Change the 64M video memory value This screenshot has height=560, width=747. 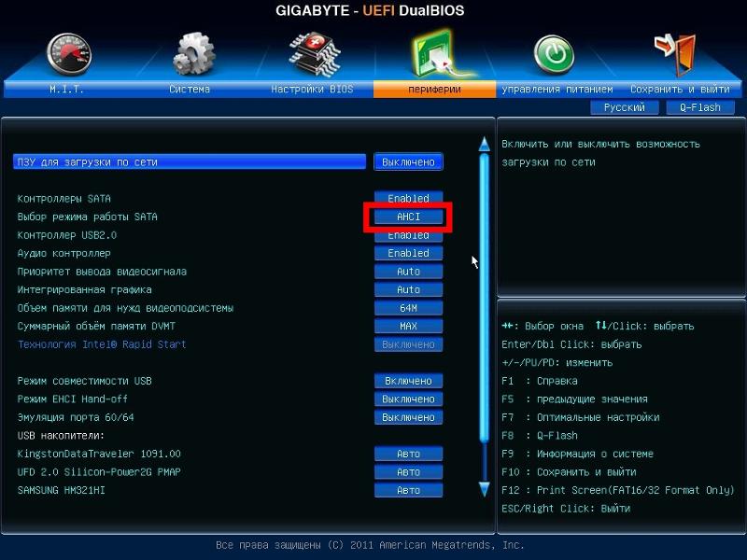coord(408,308)
